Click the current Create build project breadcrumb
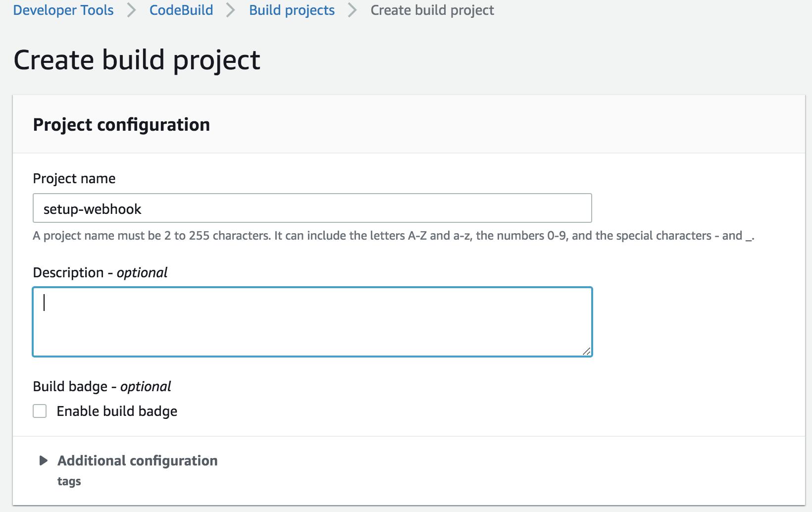This screenshot has height=512, width=812. pyautogui.click(x=432, y=10)
